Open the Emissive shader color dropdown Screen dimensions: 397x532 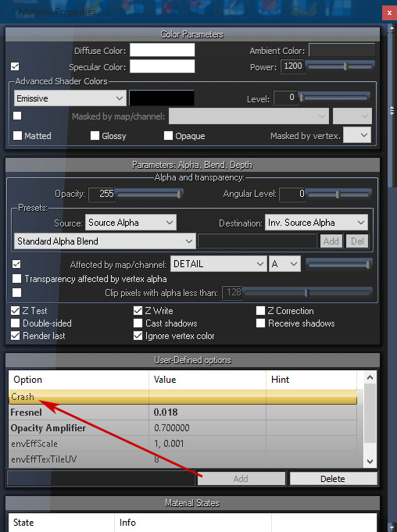pos(70,98)
